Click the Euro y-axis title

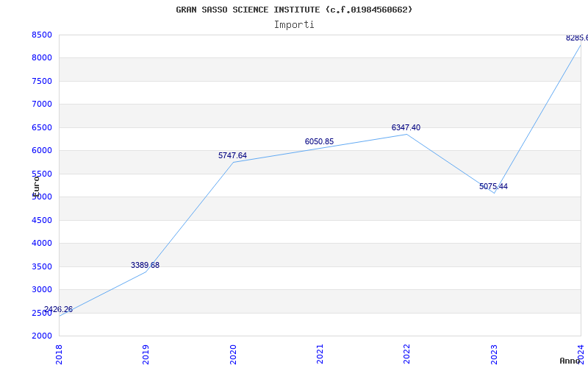36,186
